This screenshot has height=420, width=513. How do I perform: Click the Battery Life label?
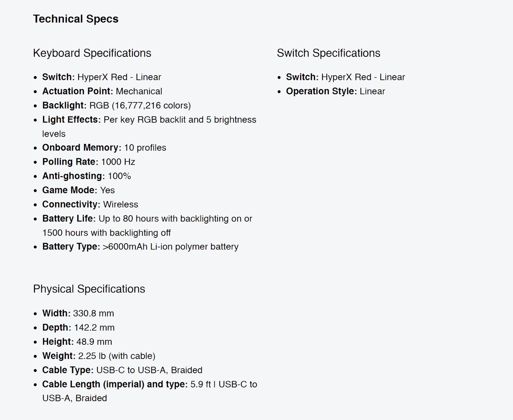pos(69,219)
